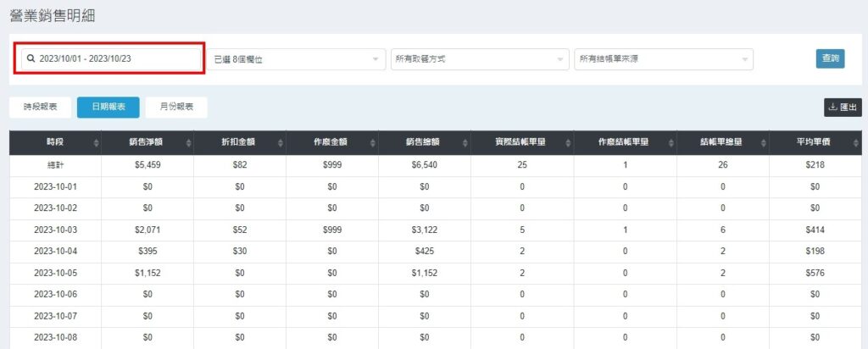Sort by 實際結帳單量 column arrows
This screenshot has height=349, width=868.
coord(566,143)
